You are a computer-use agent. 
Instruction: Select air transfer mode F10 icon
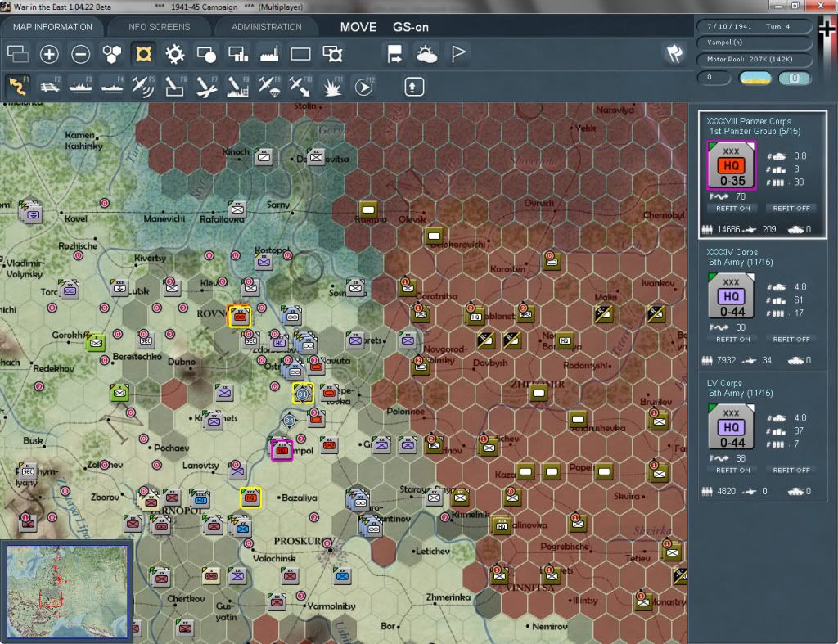(x=300, y=86)
